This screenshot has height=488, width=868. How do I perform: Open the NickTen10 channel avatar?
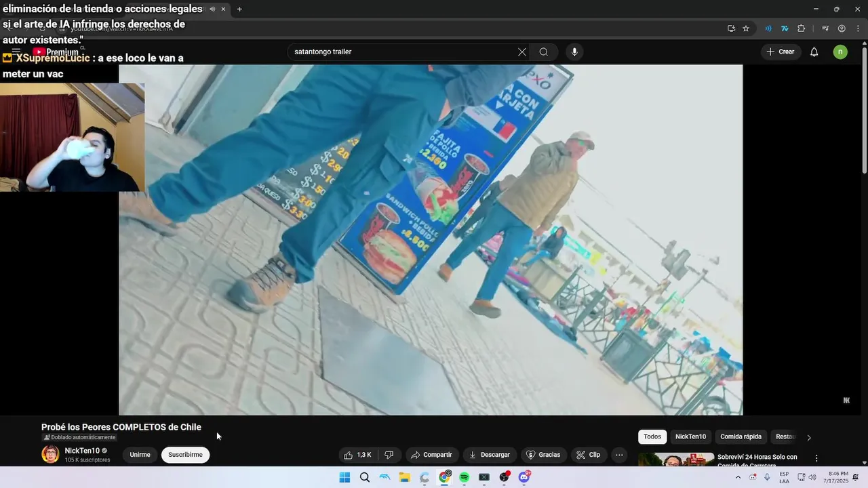50,454
